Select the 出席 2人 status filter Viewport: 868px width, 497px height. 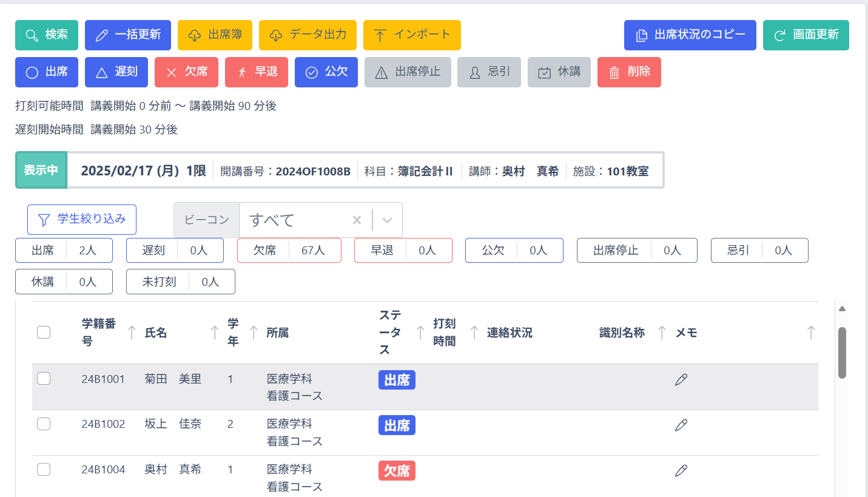pyautogui.click(x=64, y=250)
